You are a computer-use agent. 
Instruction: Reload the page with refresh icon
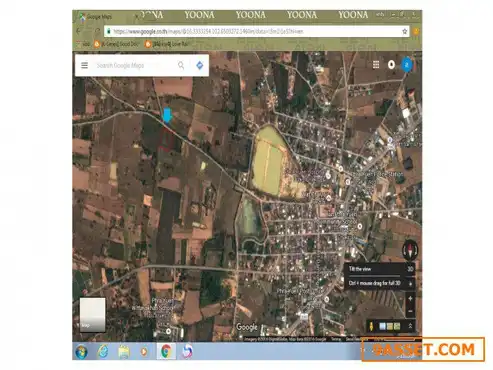(x=97, y=31)
